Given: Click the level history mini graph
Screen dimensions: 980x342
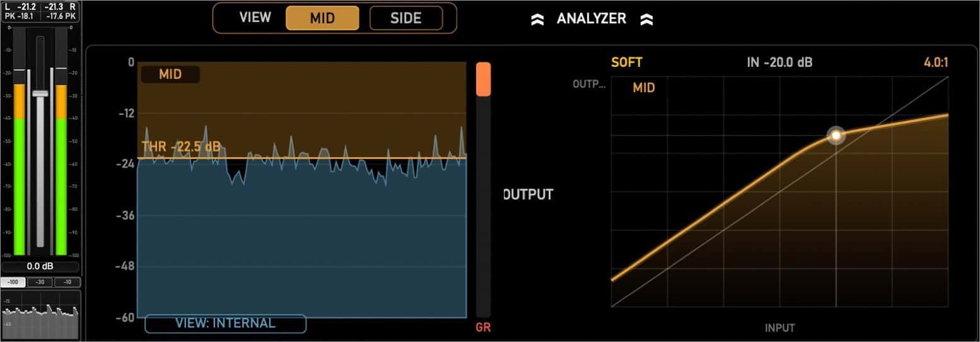Looking at the screenshot, I should pyautogui.click(x=40, y=314).
